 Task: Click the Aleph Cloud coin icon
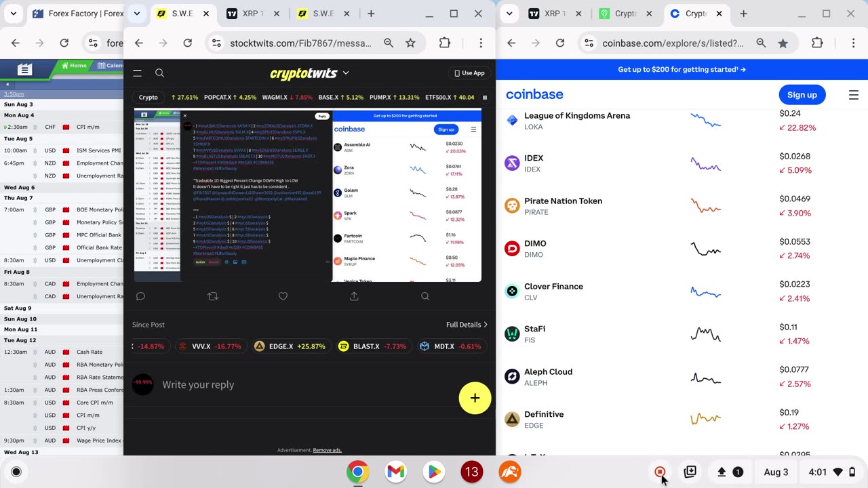point(512,377)
